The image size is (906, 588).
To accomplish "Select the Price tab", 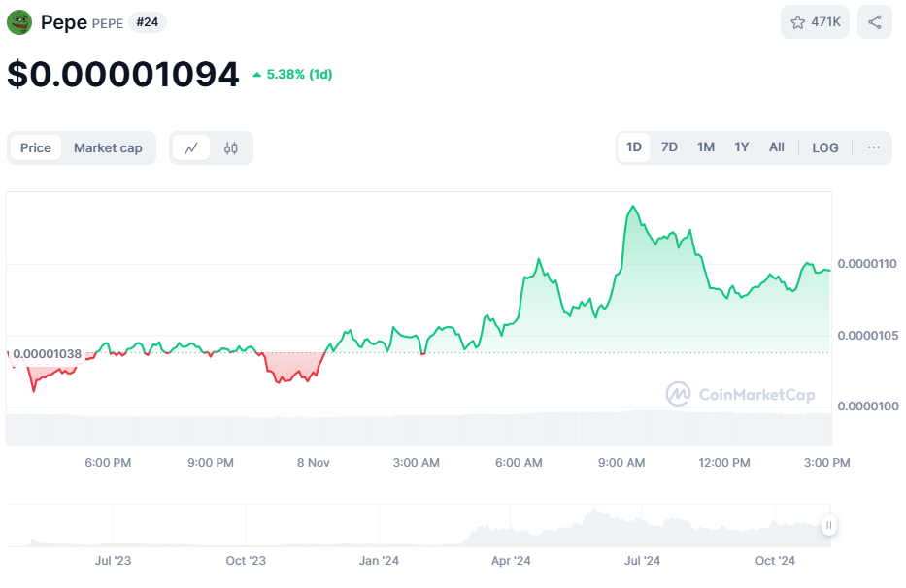I will (x=36, y=147).
